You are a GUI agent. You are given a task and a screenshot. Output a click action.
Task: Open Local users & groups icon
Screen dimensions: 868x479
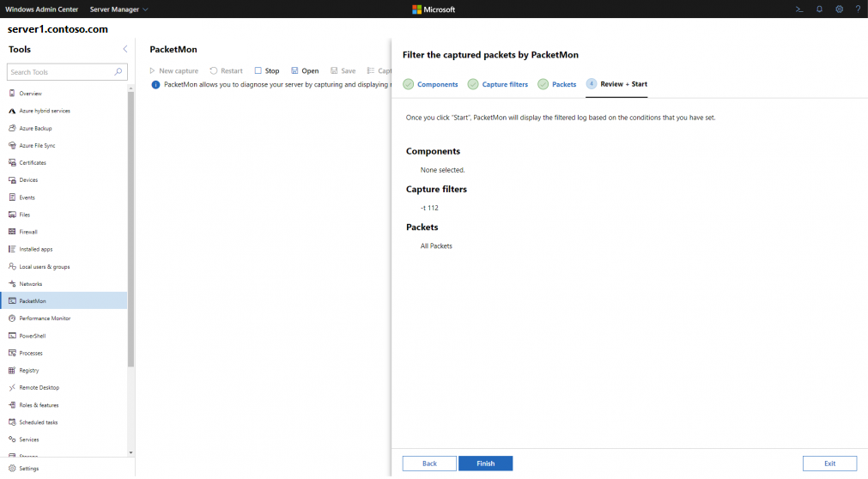coord(12,266)
